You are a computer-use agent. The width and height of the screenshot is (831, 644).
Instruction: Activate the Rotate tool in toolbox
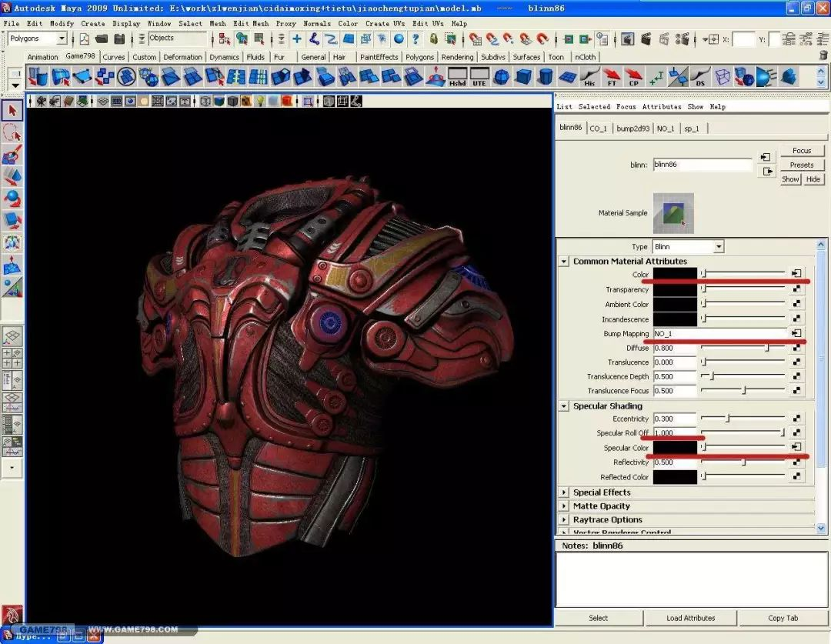pyautogui.click(x=12, y=199)
